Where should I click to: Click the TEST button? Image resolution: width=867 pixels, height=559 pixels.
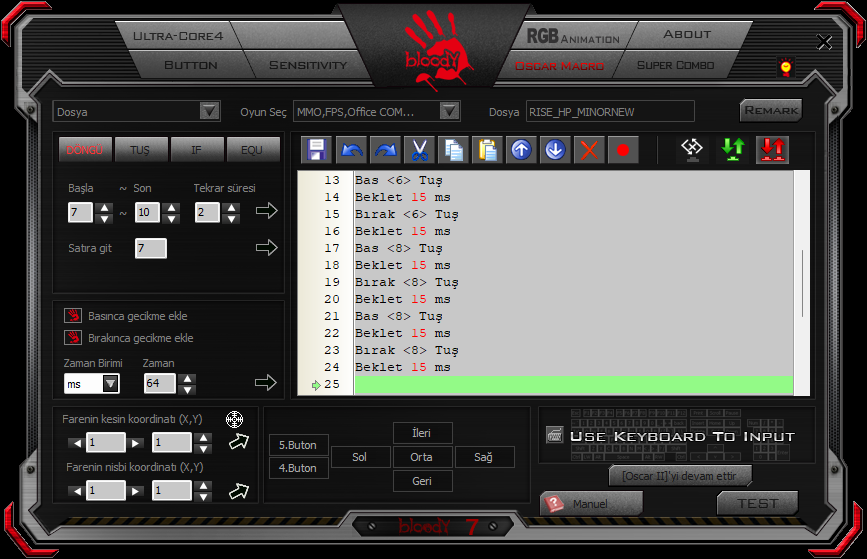[758, 504]
